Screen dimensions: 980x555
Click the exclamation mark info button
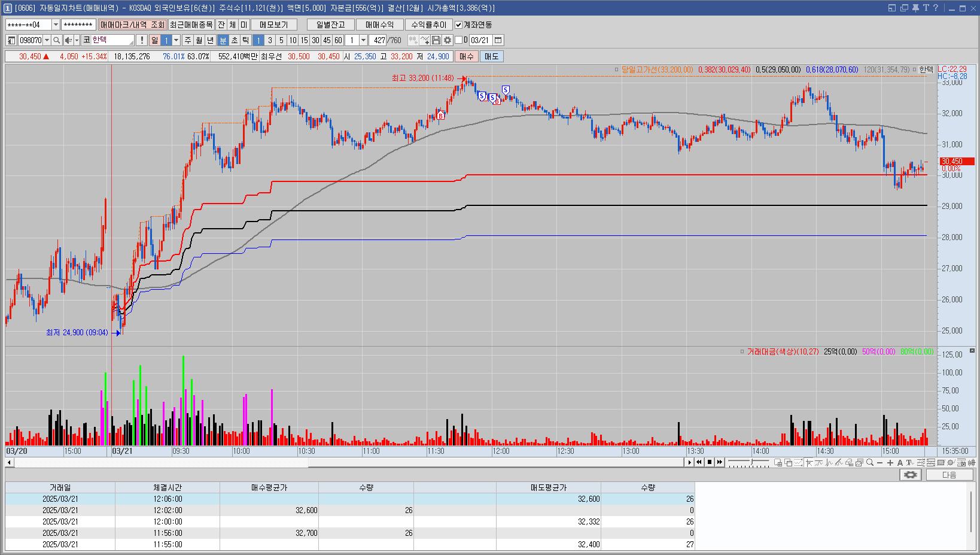(x=141, y=40)
